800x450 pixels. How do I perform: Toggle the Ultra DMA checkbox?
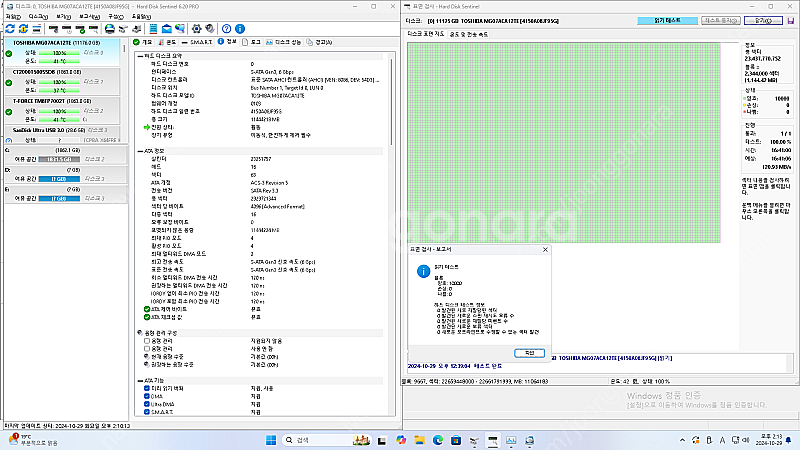click(147, 404)
